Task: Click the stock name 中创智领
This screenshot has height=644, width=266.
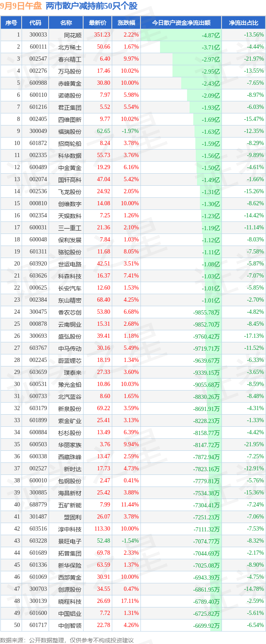Action: (x=70, y=625)
